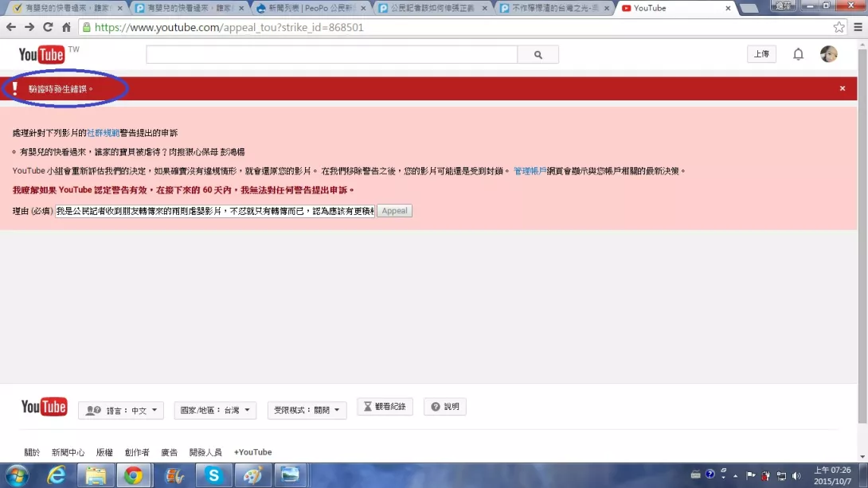Click the blue help icon in the tray
Viewport: 868px width, 488px height.
pyautogui.click(x=710, y=474)
